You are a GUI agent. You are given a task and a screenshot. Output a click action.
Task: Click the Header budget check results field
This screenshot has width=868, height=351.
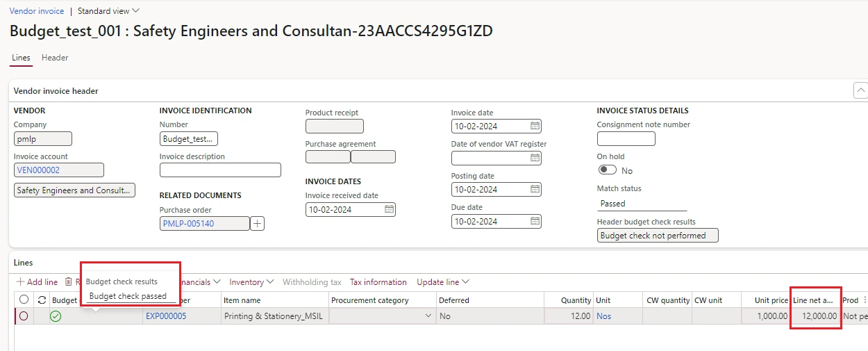click(x=658, y=236)
